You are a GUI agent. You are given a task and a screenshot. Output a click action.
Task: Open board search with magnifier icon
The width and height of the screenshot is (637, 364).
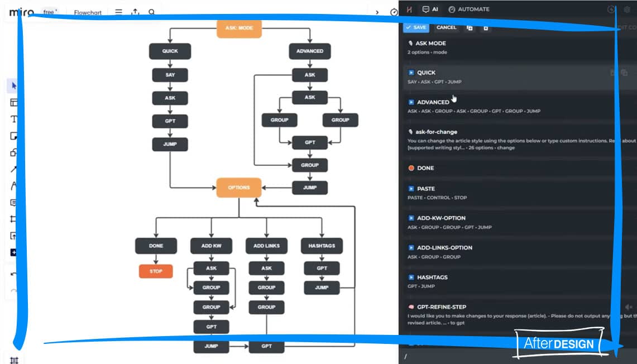[x=152, y=12]
